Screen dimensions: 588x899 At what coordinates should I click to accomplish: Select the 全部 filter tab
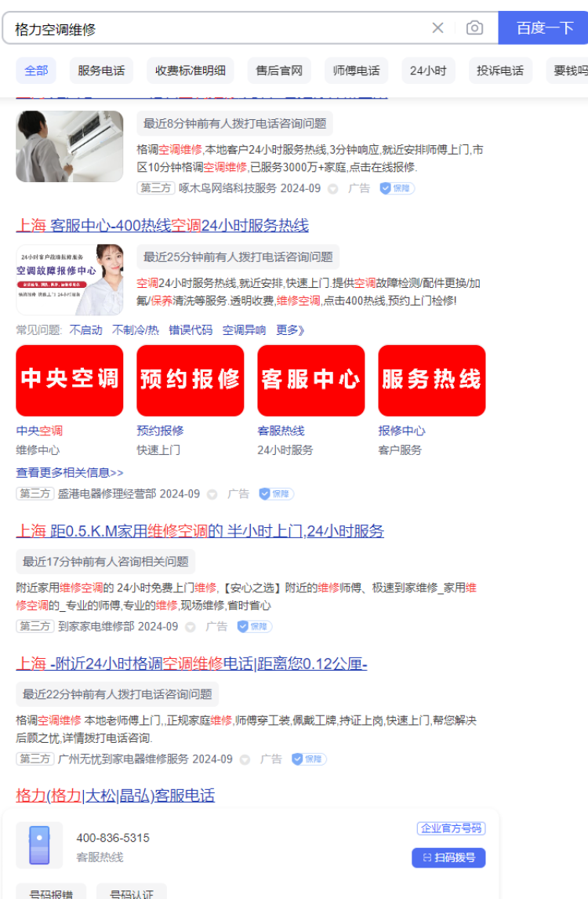click(36, 71)
